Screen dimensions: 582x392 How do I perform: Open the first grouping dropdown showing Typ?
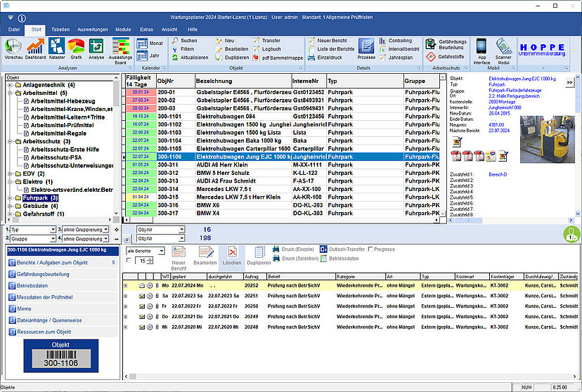click(53, 229)
